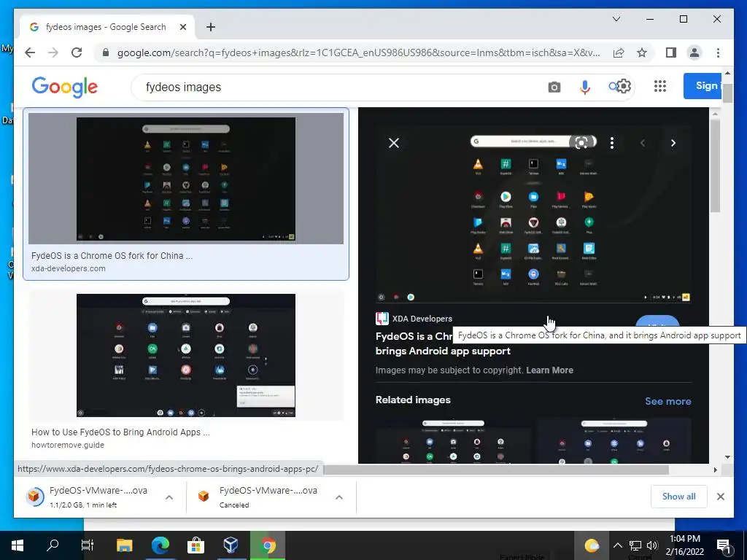The image size is (747, 560).
Task: Switch to Chrome on the taskbar
Action: pyautogui.click(x=268, y=545)
